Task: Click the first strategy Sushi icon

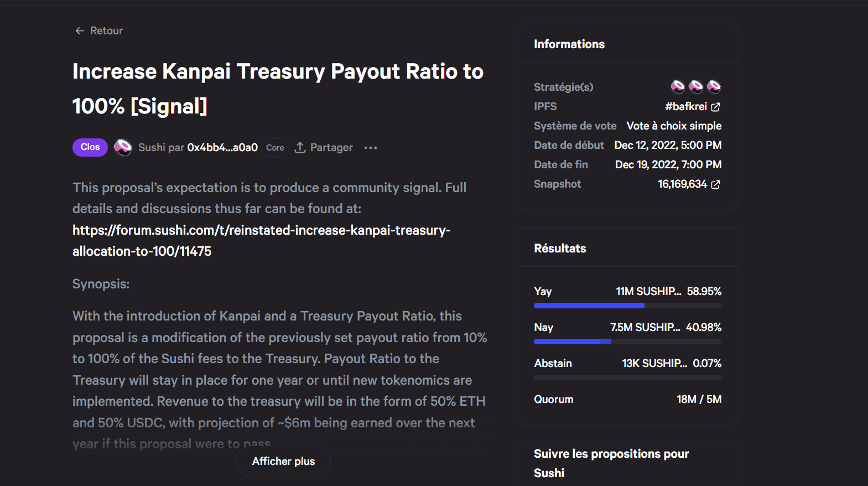Action: coord(678,86)
